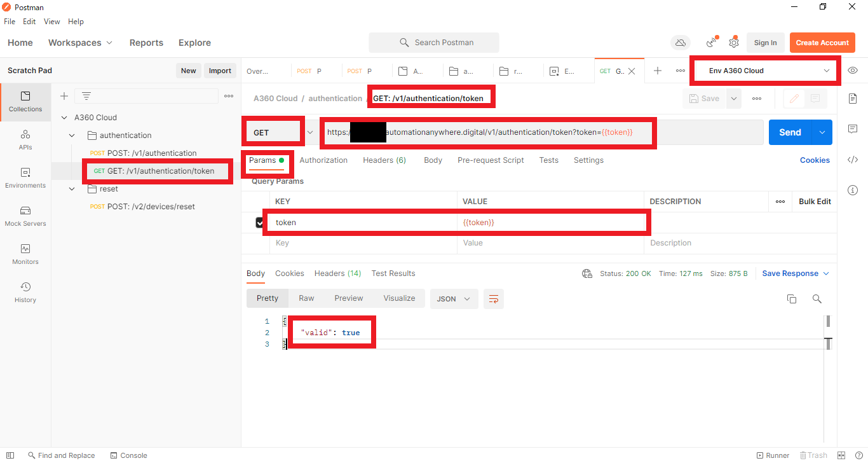
Task: Open Find and Replace in the status bar
Action: (62, 455)
